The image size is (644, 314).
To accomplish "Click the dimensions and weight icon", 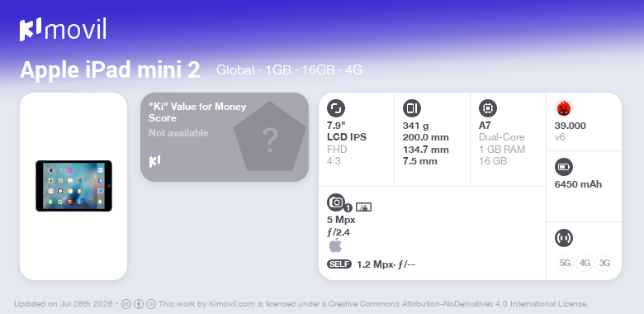I will 411,108.
